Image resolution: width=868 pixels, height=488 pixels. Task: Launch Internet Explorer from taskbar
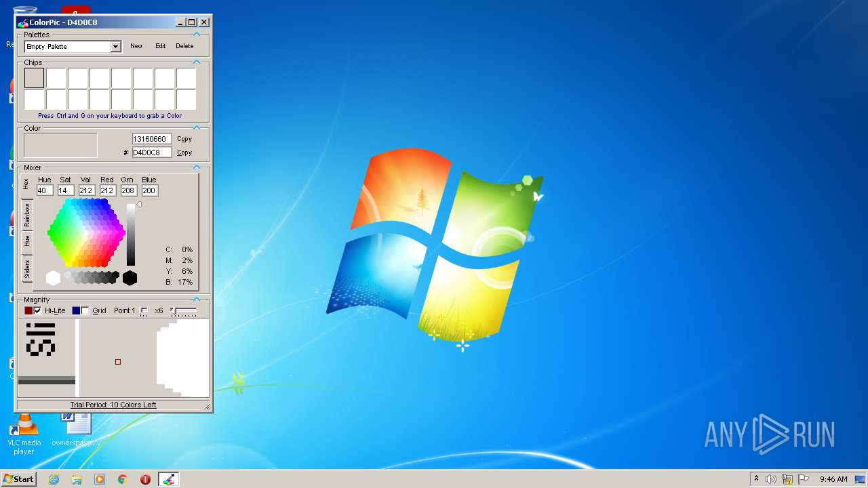tap(54, 479)
